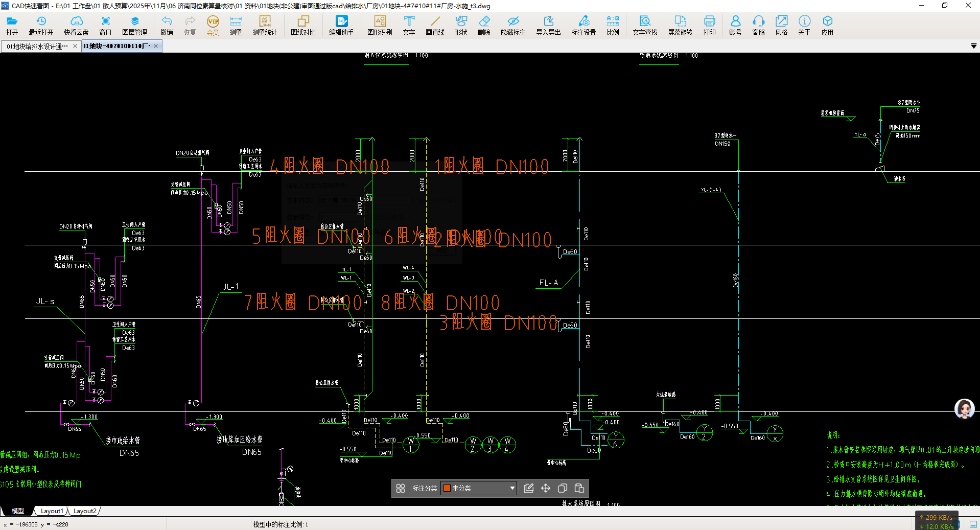Click the network speed indicator overlay
Image resolution: width=980 pixels, height=530 pixels.
(937, 521)
